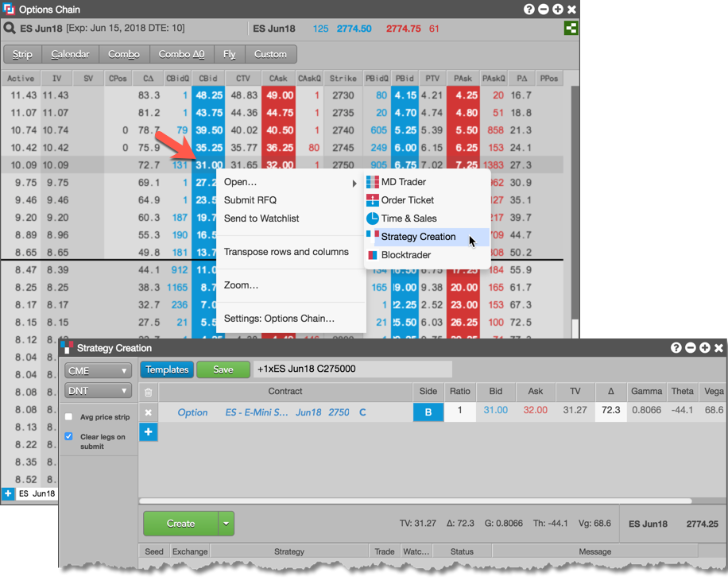Click the help icon in Strategy Creation window
Viewport: 728px width, 584px height.
tap(676, 348)
